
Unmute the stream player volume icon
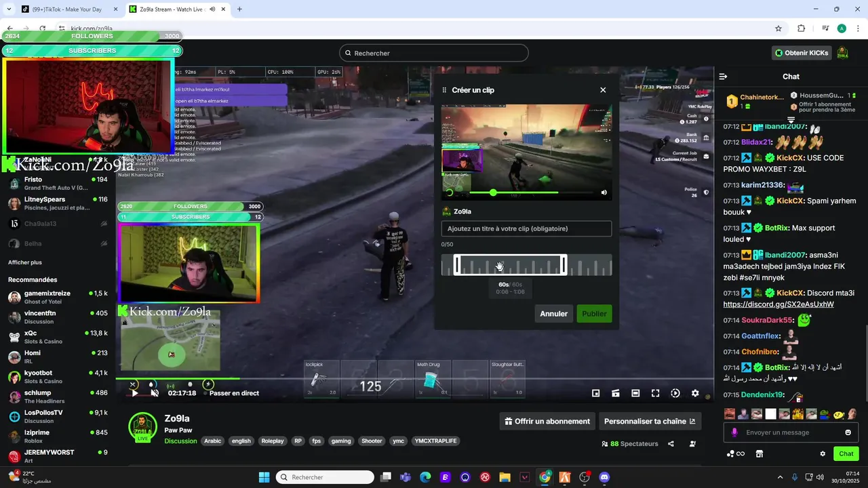(155, 393)
